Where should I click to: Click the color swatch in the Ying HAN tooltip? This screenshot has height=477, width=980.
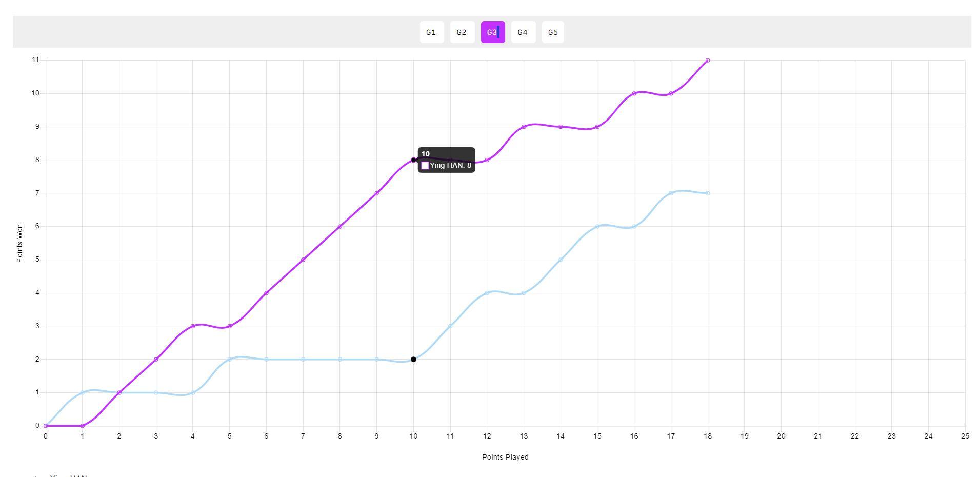(425, 166)
